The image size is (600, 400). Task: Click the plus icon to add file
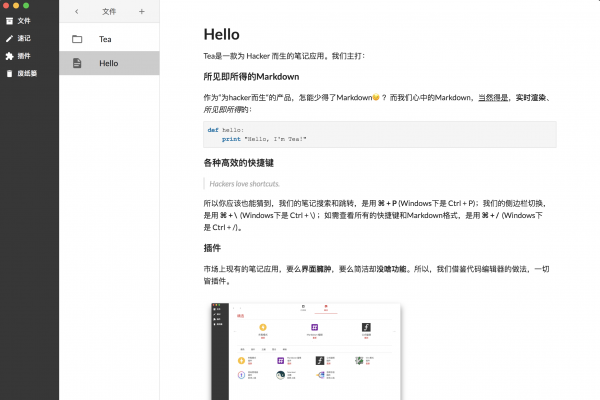141,12
